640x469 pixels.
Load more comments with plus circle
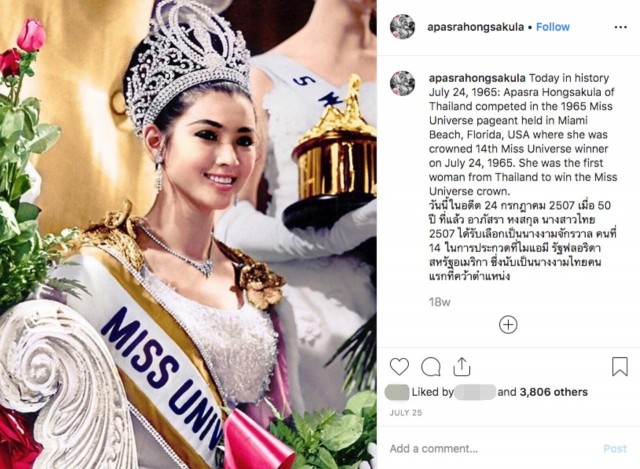click(508, 325)
